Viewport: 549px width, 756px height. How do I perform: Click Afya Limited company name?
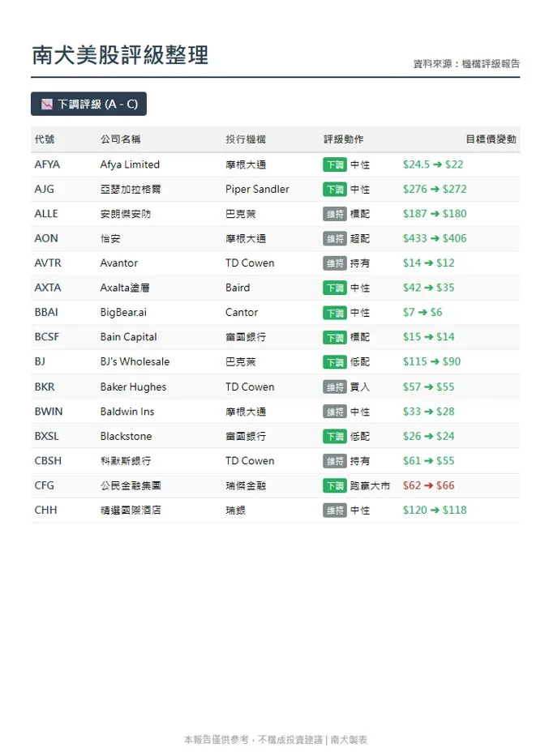pos(130,164)
